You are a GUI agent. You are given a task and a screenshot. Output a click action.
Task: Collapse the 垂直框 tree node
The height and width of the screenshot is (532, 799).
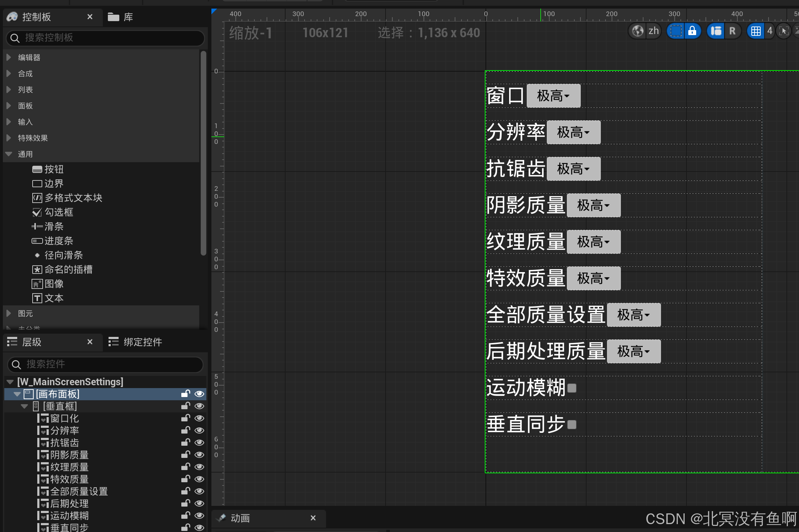tap(24, 406)
